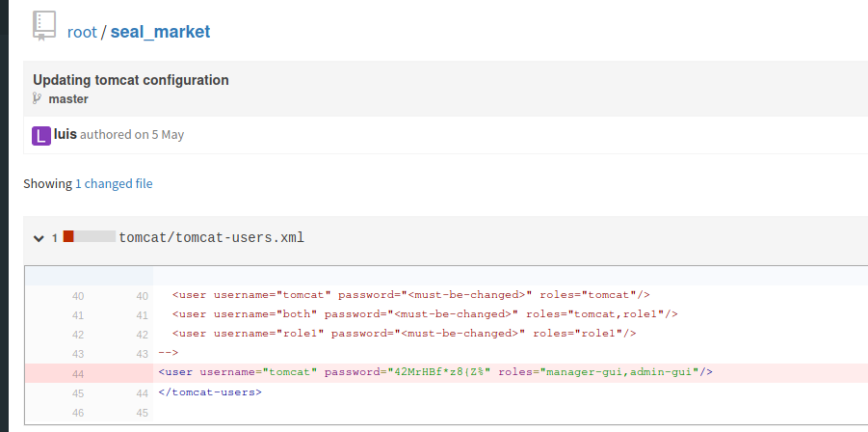Click the branch icon beside master
This screenshot has height=432, width=868.
click(x=38, y=98)
